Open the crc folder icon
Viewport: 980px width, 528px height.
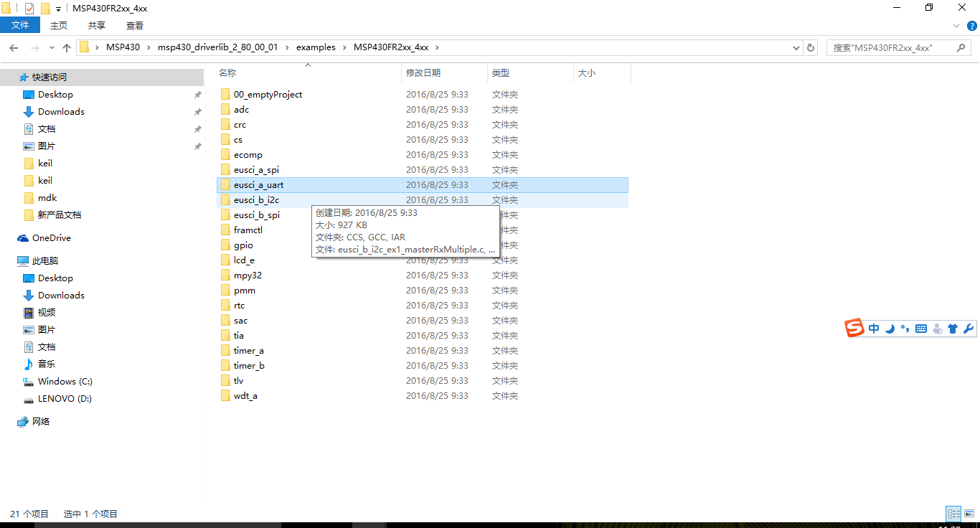225,125
